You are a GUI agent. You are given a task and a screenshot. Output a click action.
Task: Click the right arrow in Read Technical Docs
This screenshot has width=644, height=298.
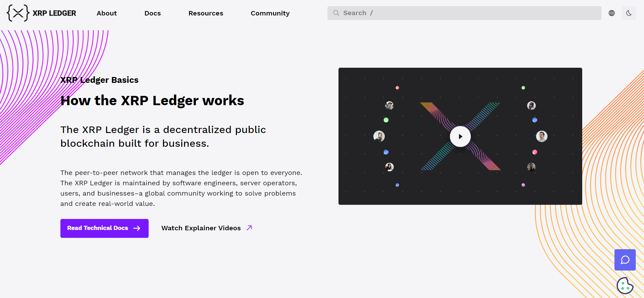click(137, 228)
